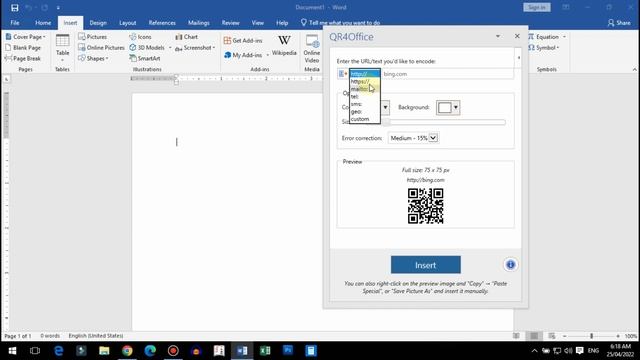Switch to Print Layout view

click(534, 336)
